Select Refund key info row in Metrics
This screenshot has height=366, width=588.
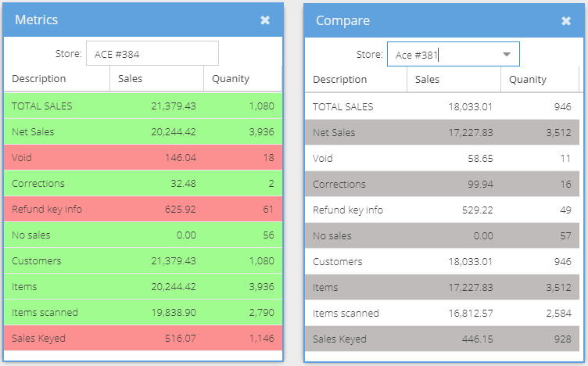click(x=143, y=210)
